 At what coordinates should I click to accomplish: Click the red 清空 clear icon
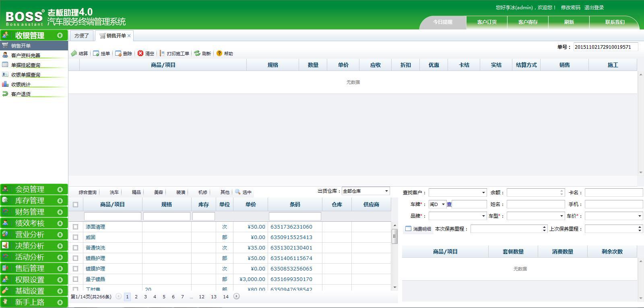[x=140, y=53]
